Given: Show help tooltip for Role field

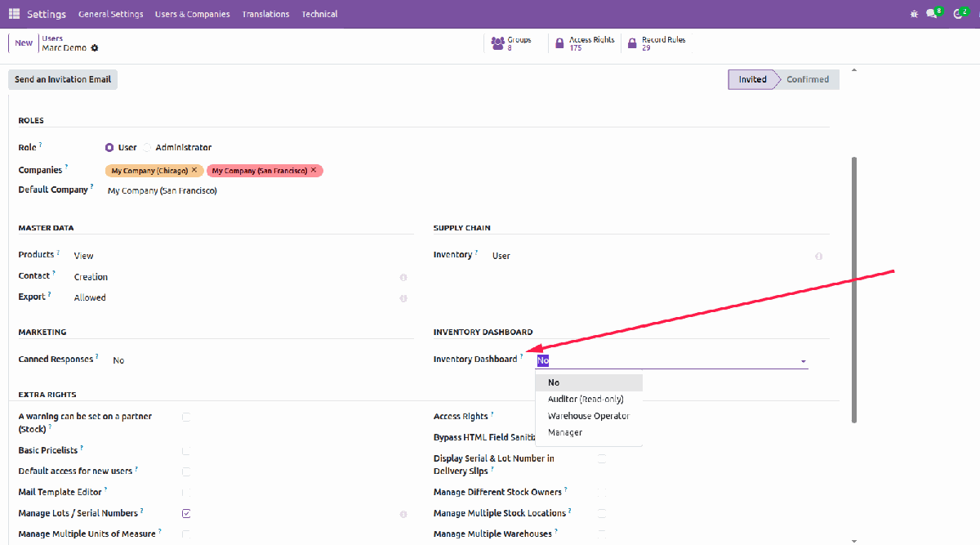Looking at the screenshot, I should coord(40,145).
